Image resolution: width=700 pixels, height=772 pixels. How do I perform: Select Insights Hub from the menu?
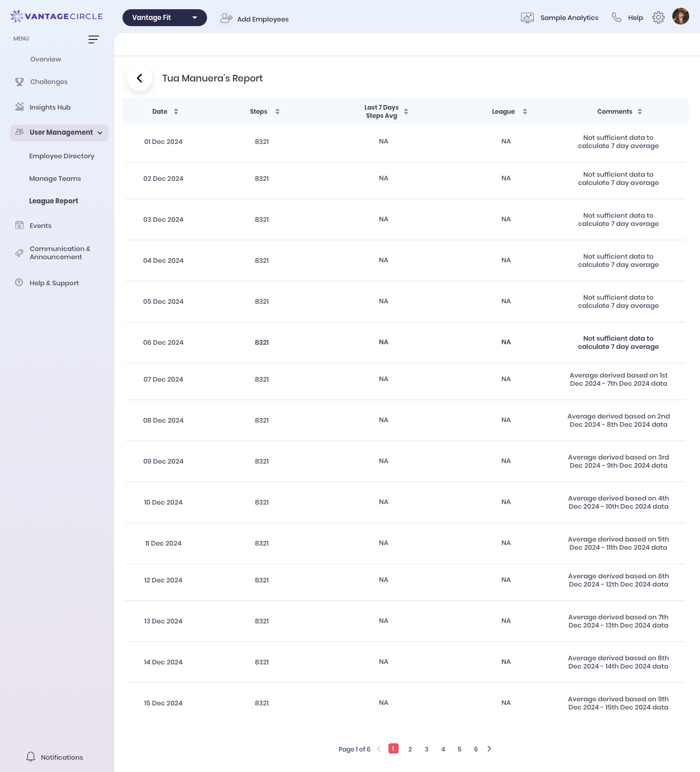tap(50, 108)
